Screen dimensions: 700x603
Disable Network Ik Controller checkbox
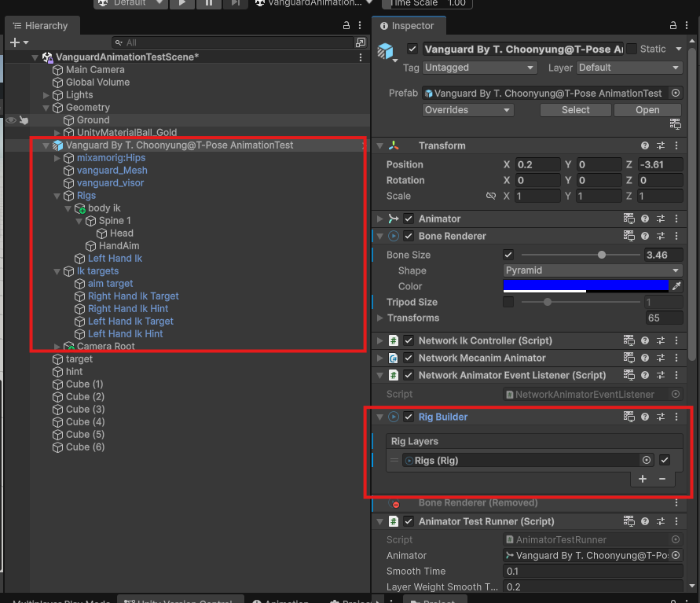[409, 340]
